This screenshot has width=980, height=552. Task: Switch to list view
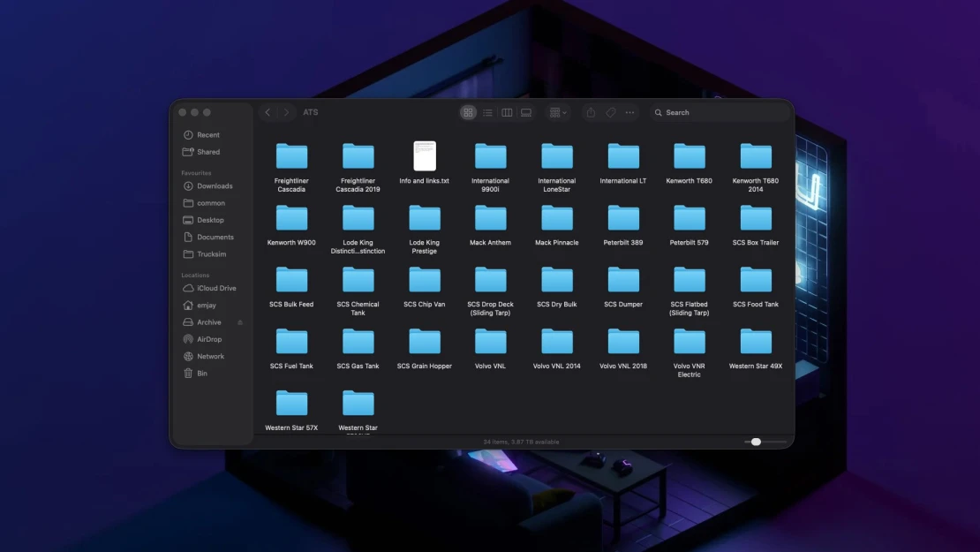click(487, 112)
